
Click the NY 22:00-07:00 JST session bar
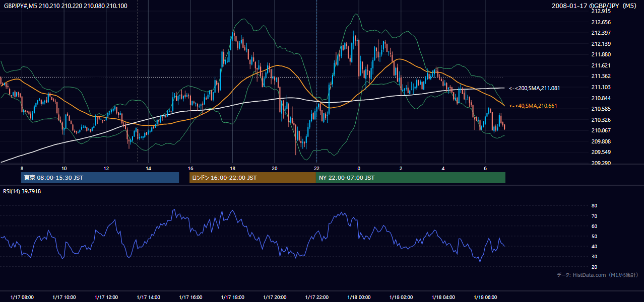(411, 178)
